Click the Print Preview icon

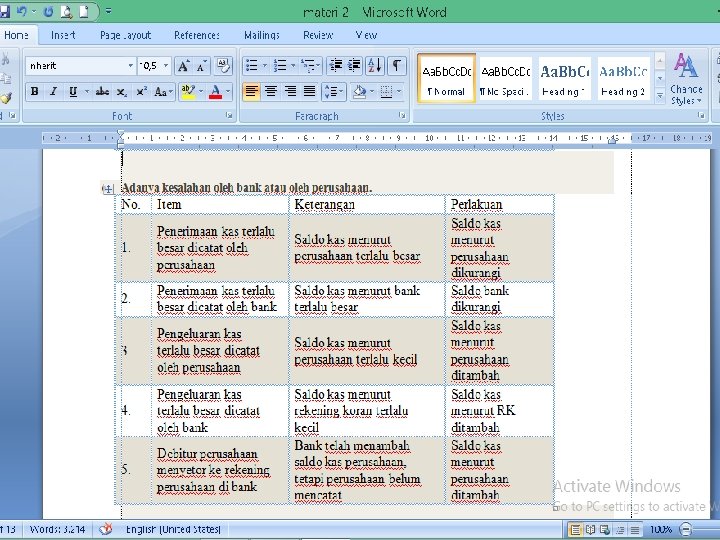click(x=66, y=11)
